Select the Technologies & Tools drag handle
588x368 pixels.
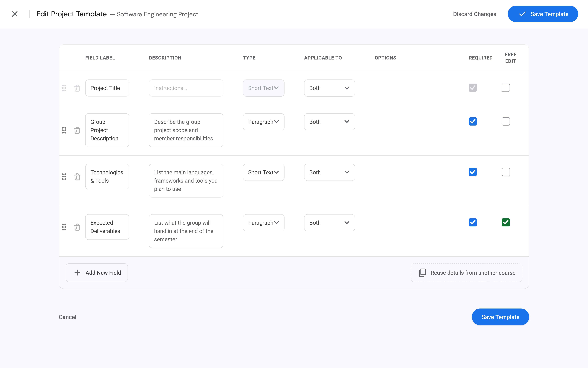(x=64, y=177)
